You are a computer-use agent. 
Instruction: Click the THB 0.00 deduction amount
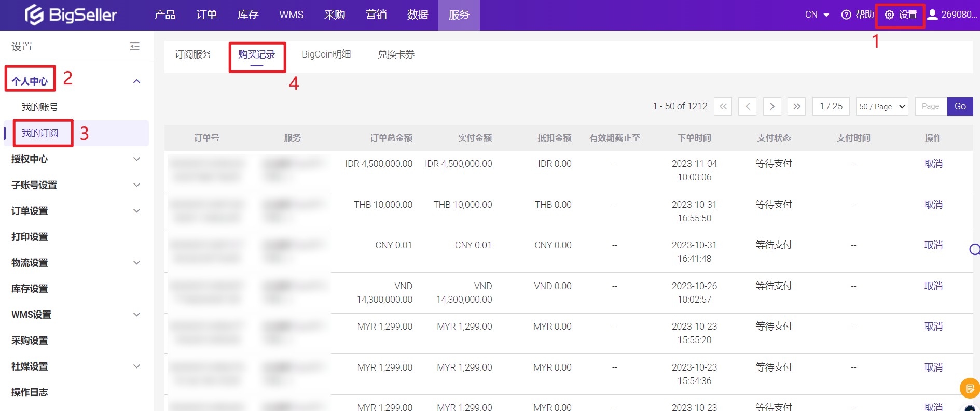point(553,205)
